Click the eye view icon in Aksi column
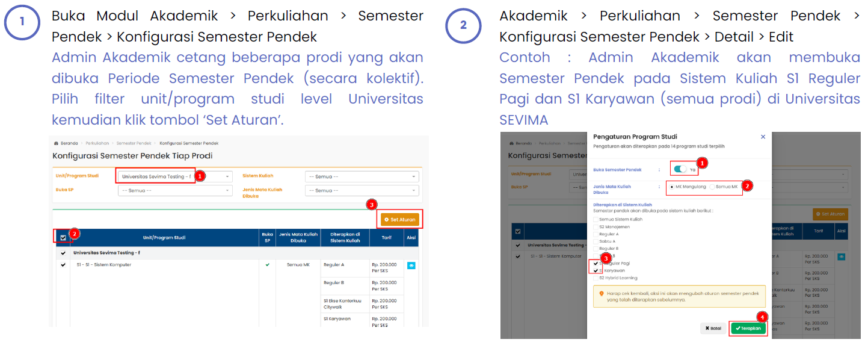The width and height of the screenshot is (868, 351). click(x=411, y=265)
